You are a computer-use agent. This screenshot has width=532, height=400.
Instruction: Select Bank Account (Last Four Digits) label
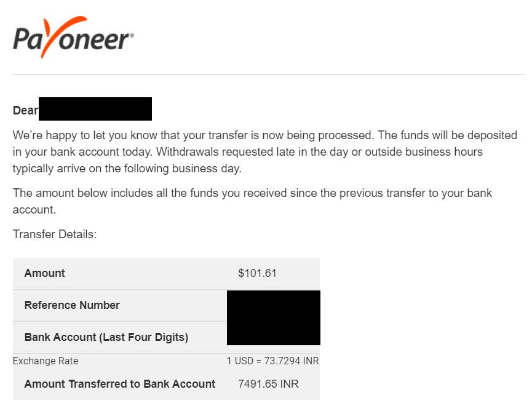(106, 337)
